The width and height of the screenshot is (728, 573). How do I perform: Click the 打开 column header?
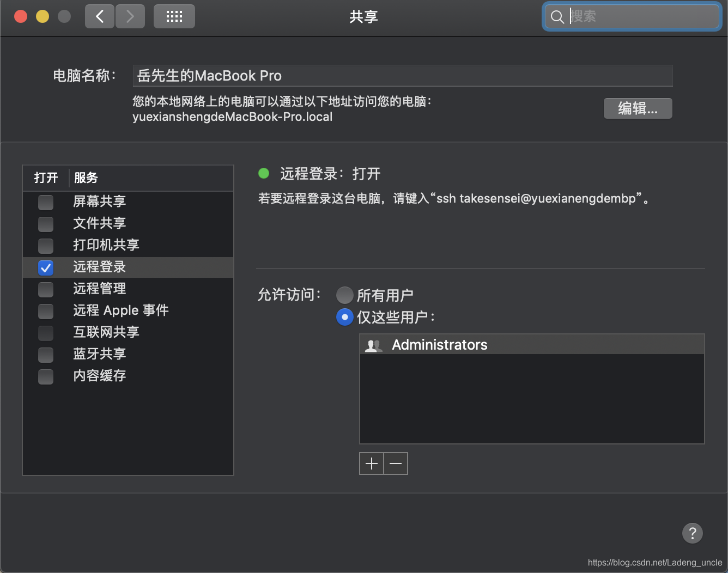(x=46, y=178)
